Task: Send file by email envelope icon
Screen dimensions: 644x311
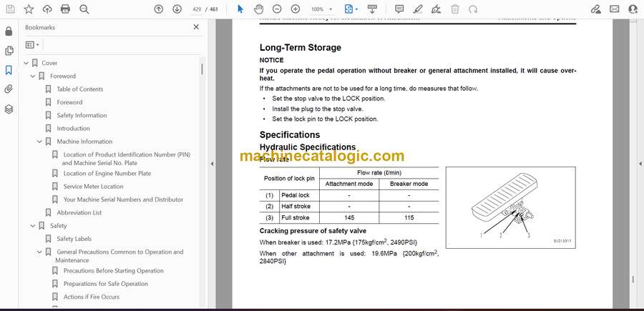Action: click(615, 9)
